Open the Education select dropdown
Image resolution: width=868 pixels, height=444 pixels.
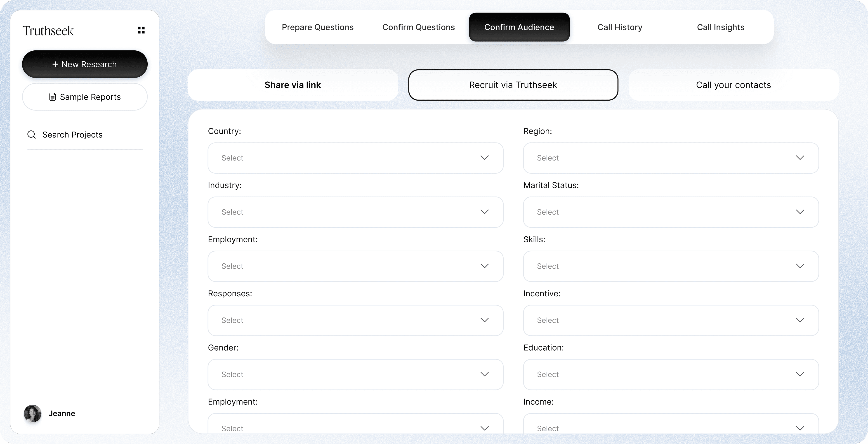(x=670, y=374)
